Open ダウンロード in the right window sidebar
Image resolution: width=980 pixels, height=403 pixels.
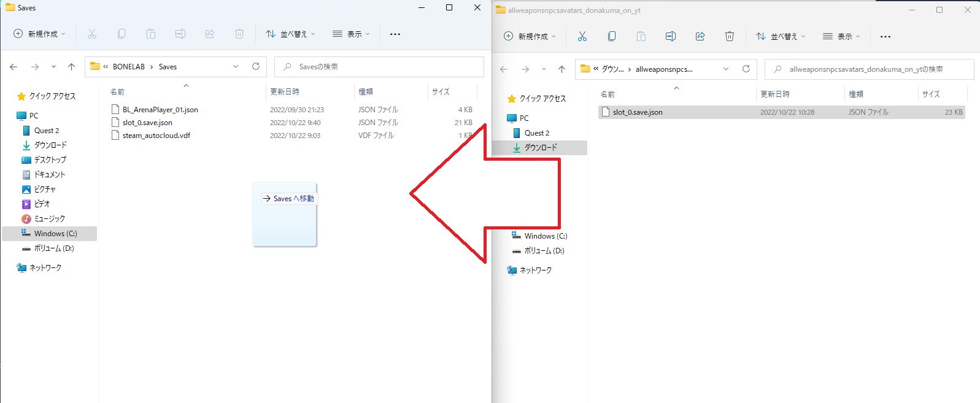coord(540,148)
